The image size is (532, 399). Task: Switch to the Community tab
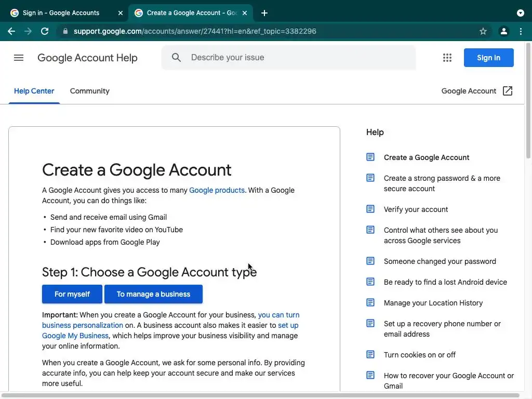89,91
